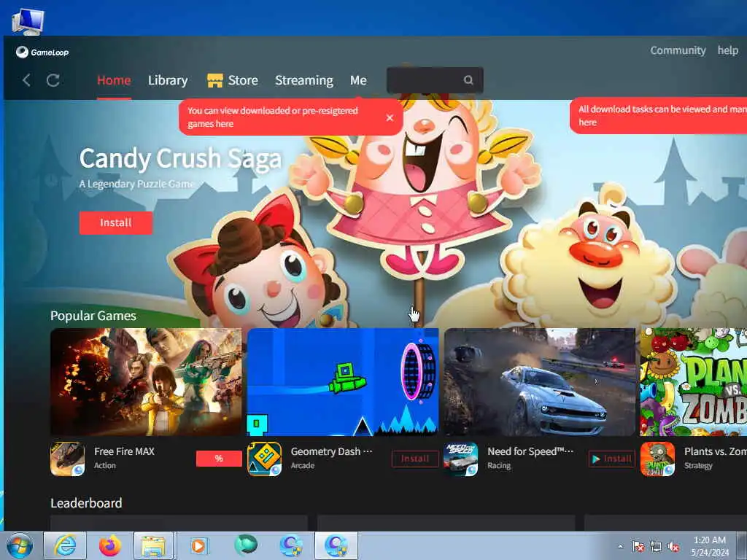
Task: Click the Candy Crush Saga title
Action: pyautogui.click(x=181, y=158)
